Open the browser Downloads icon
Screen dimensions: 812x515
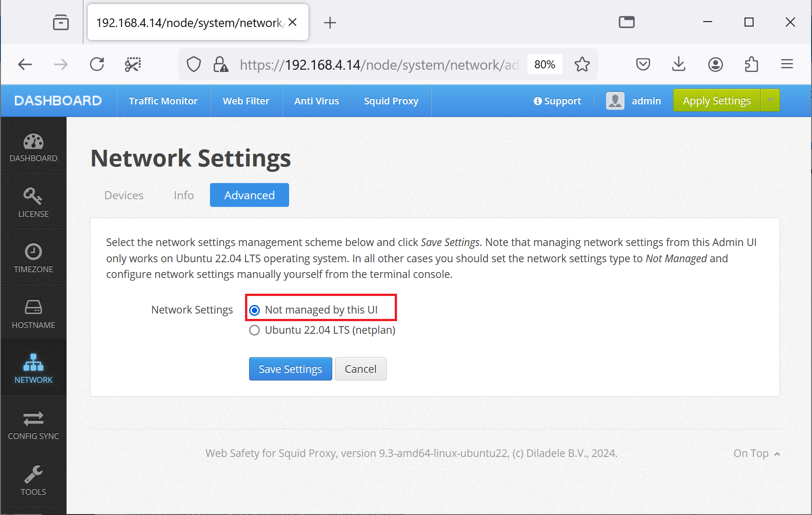[679, 65]
